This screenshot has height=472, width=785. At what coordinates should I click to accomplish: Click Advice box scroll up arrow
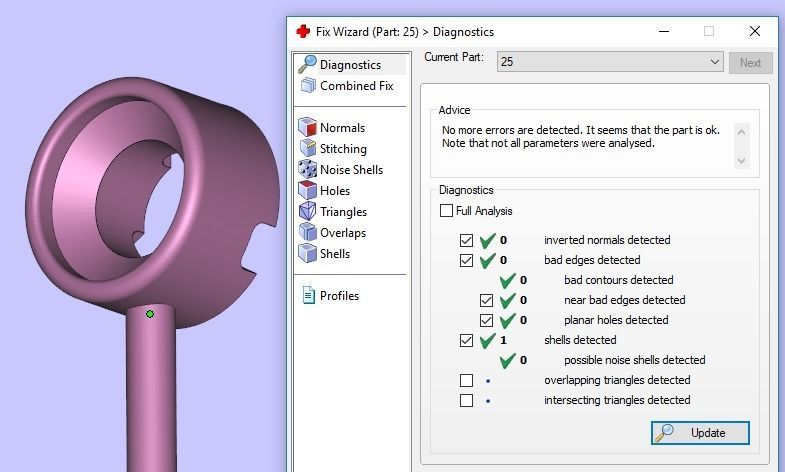741,132
